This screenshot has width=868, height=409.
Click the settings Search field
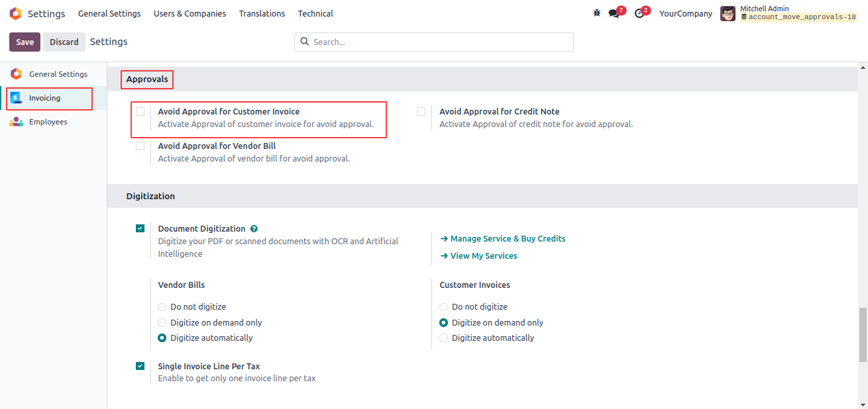(x=434, y=42)
